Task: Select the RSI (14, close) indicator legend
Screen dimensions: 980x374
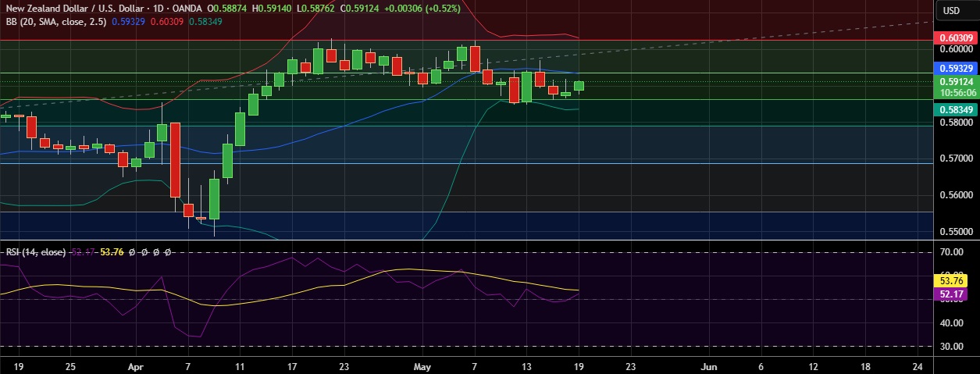Action: pyautogui.click(x=35, y=252)
